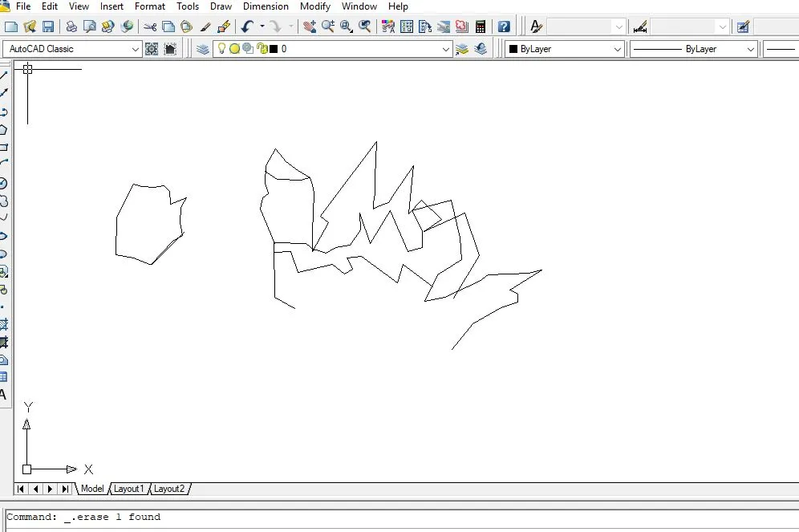Open the Properties palette icon
Screen dimensions: 799x532
(387, 26)
